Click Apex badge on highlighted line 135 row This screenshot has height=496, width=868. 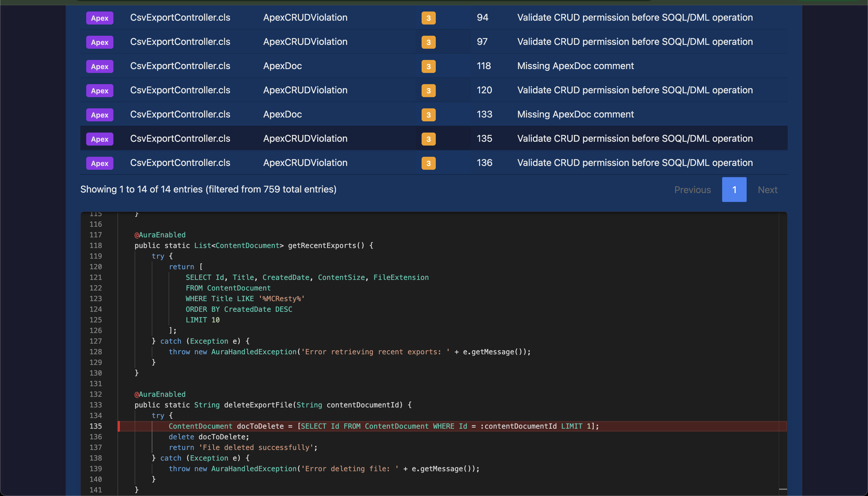99,139
